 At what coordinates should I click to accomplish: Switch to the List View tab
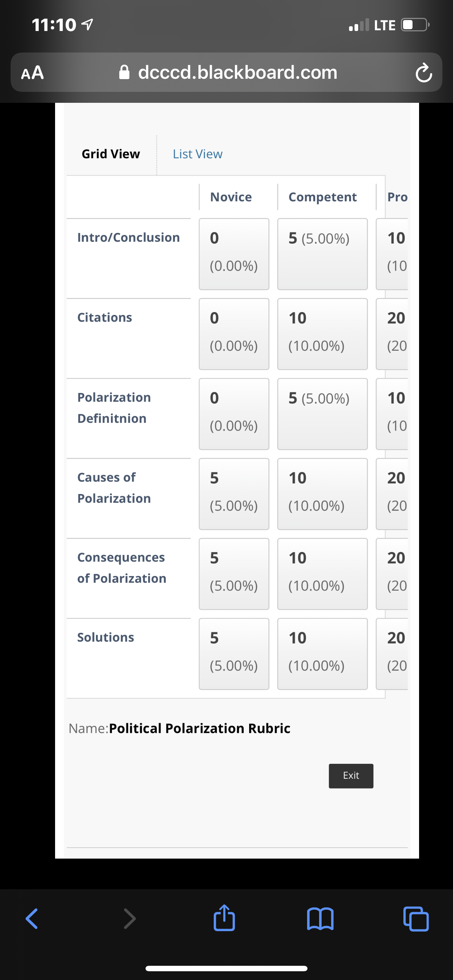point(198,154)
